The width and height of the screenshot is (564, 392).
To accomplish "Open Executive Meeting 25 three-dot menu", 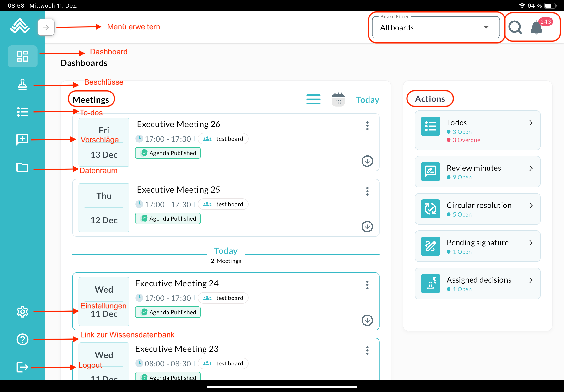I will coord(367,191).
